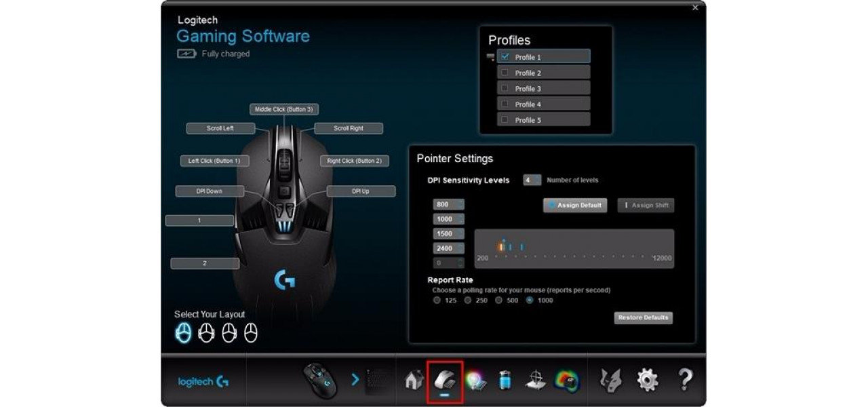Select the Middle Click (Button 3) assignment
The image size is (868, 407).
(x=284, y=109)
